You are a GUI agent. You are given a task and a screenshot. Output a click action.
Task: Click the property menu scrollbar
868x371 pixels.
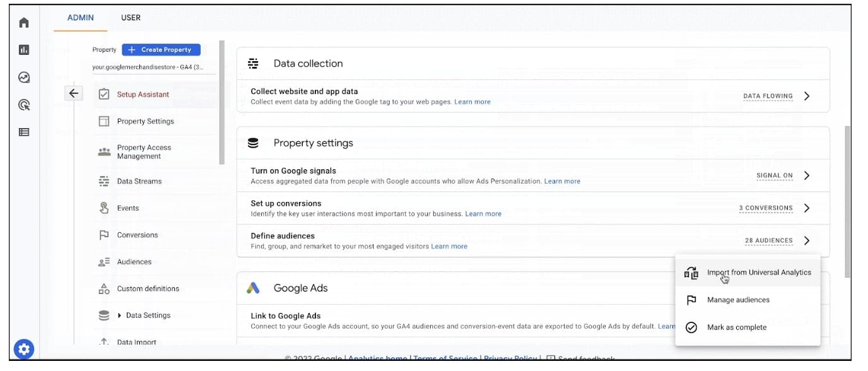[x=221, y=102]
